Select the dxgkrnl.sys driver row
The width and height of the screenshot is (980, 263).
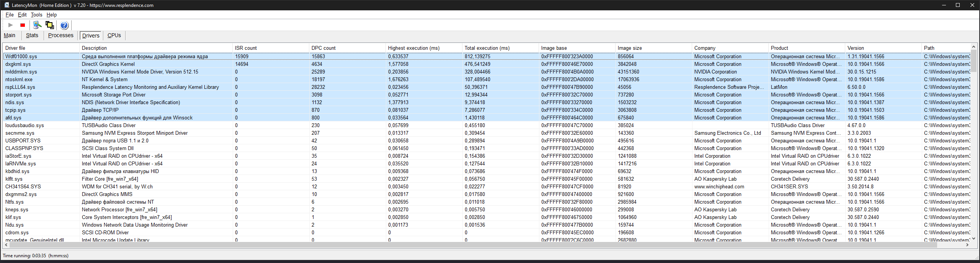pyautogui.click(x=487, y=64)
